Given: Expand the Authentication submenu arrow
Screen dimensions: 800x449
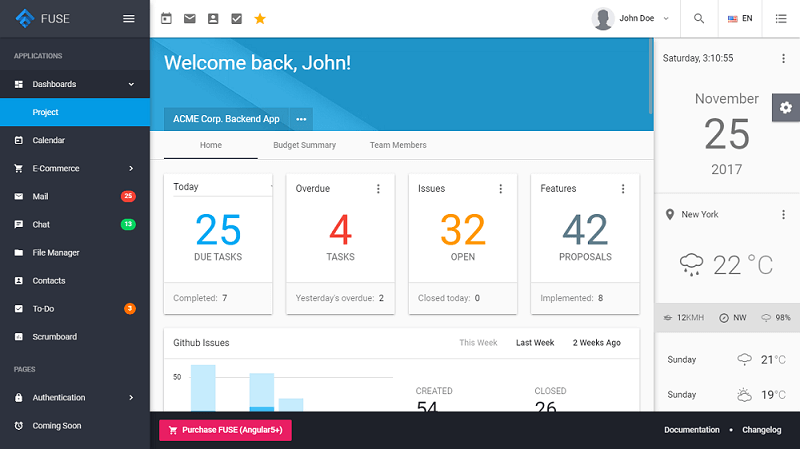Looking at the screenshot, I should click(x=131, y=397).
